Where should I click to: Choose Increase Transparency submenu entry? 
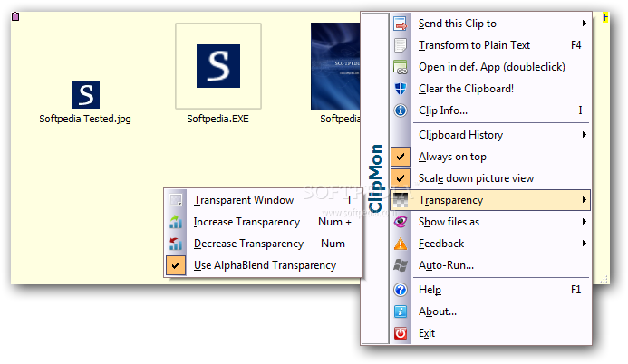click(x=264, y=222)
